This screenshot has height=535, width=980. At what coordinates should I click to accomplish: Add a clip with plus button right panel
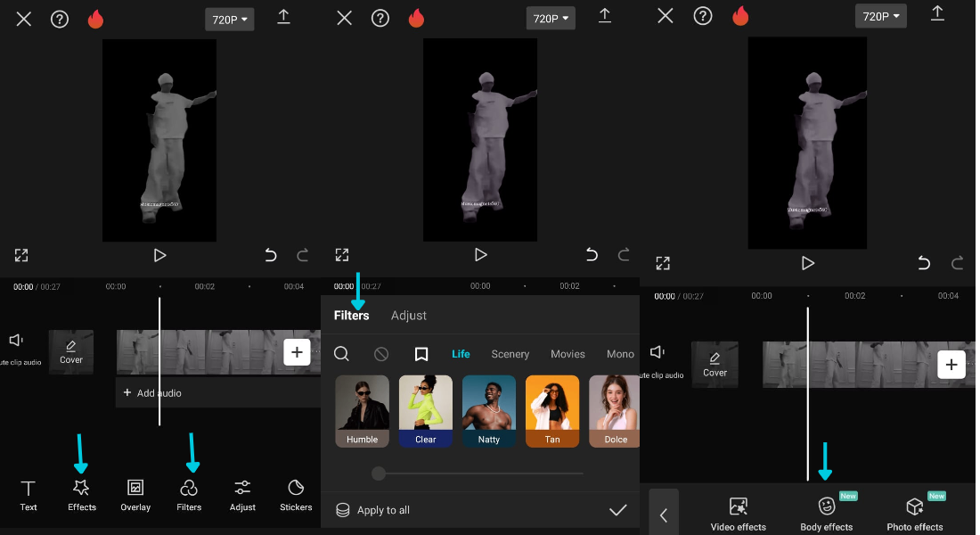(951, 364)
